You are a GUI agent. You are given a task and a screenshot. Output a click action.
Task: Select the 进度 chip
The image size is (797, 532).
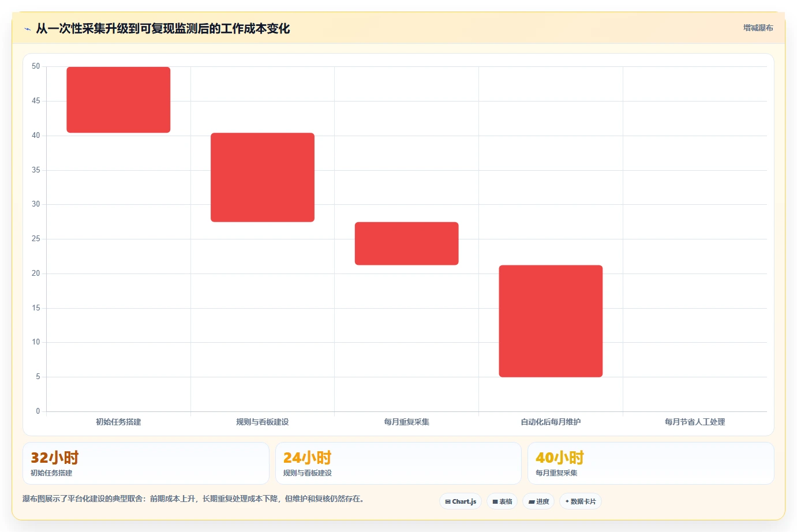click(x=538, y=501)
